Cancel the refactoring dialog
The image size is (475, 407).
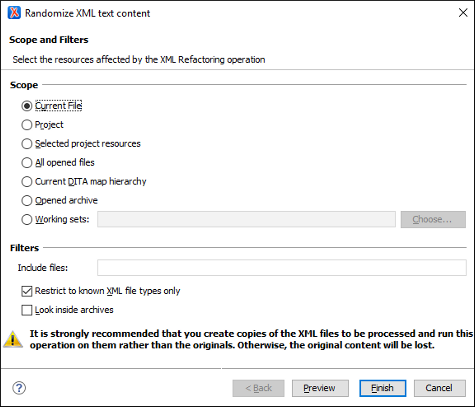click(x=440, y=388)
